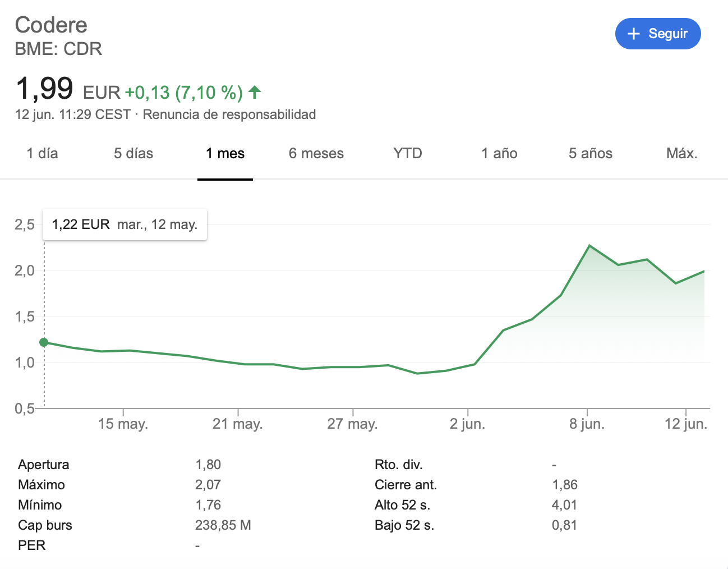Show the 1 año chart
The image size is (728, 569).
(499, 153)
